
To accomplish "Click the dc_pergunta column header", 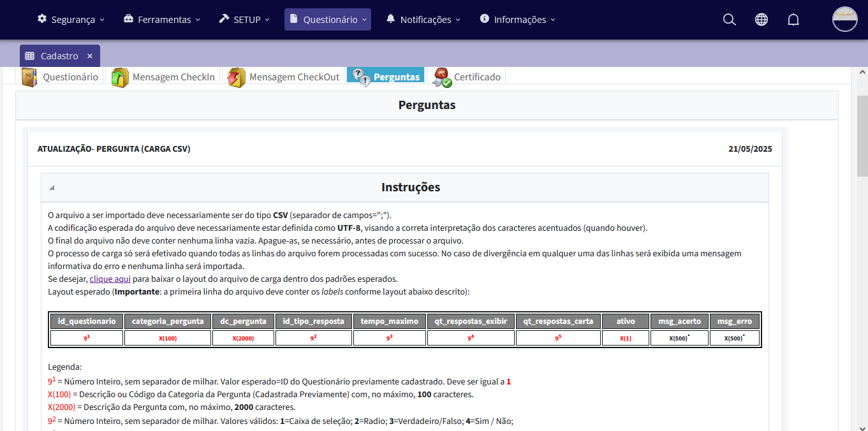I will click(243, 321).
